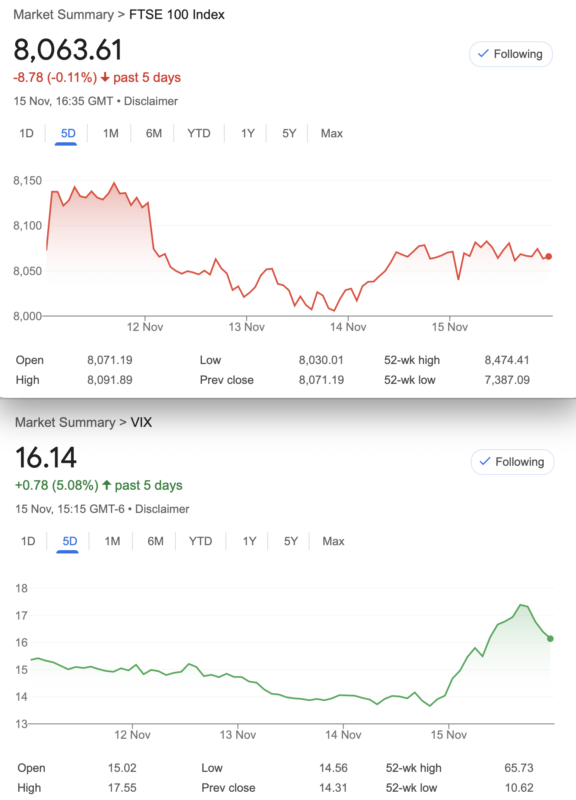Select YTD tab on FTSE 100 chart
576x800 pixels.
point(198,134)
